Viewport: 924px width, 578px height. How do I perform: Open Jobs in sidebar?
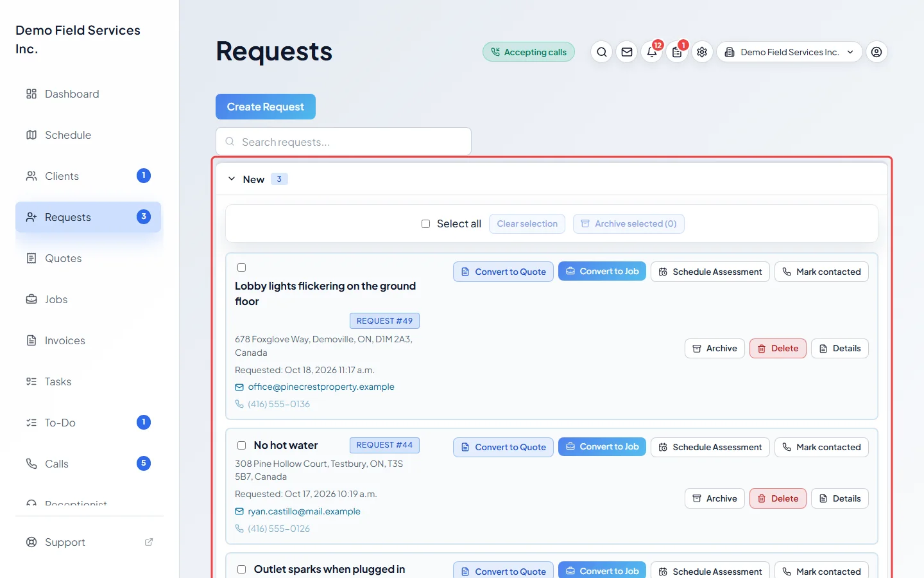[88, 299]
